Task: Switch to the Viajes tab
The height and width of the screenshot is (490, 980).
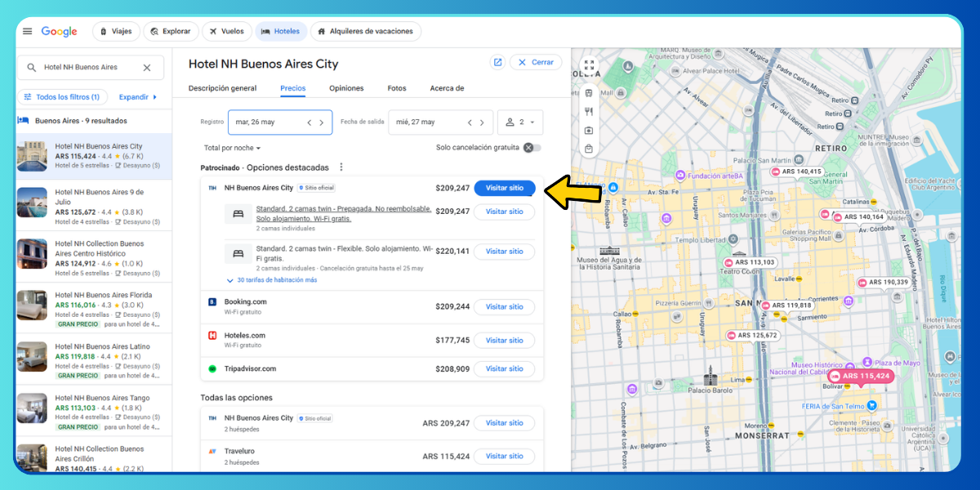Action: coord(116,31)
